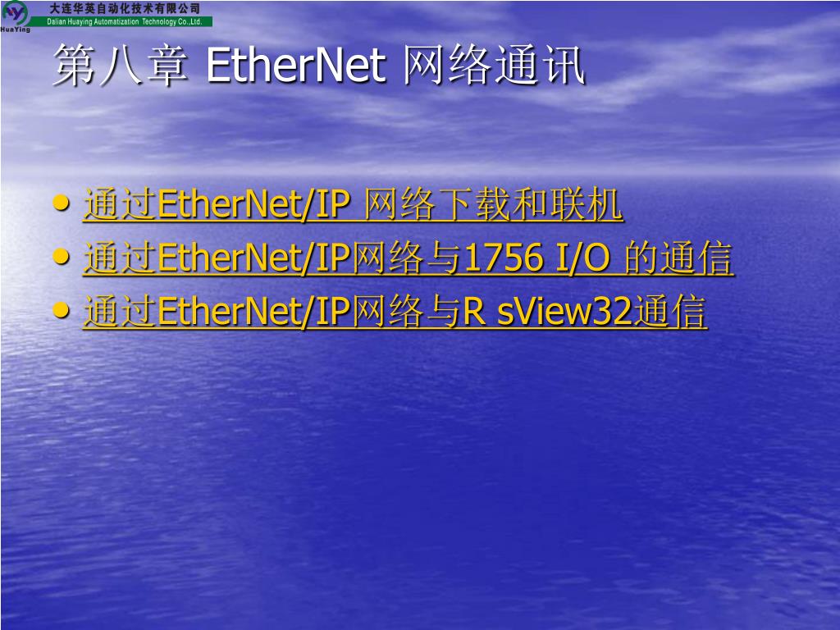Viewport: 840px width, 630px height.
Task: Click 的通信 at the second link's end
Action: [678, 258]
